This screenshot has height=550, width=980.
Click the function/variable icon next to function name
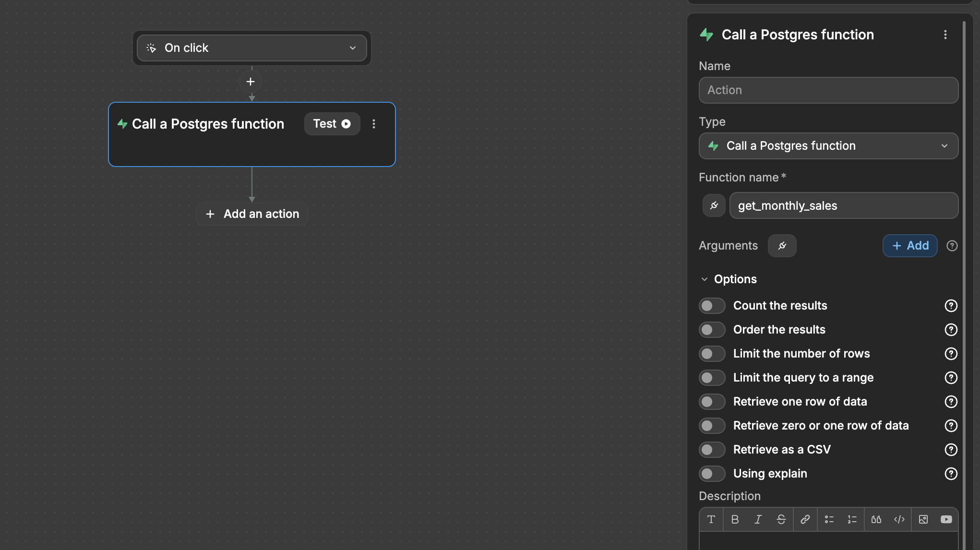(713, 205)
